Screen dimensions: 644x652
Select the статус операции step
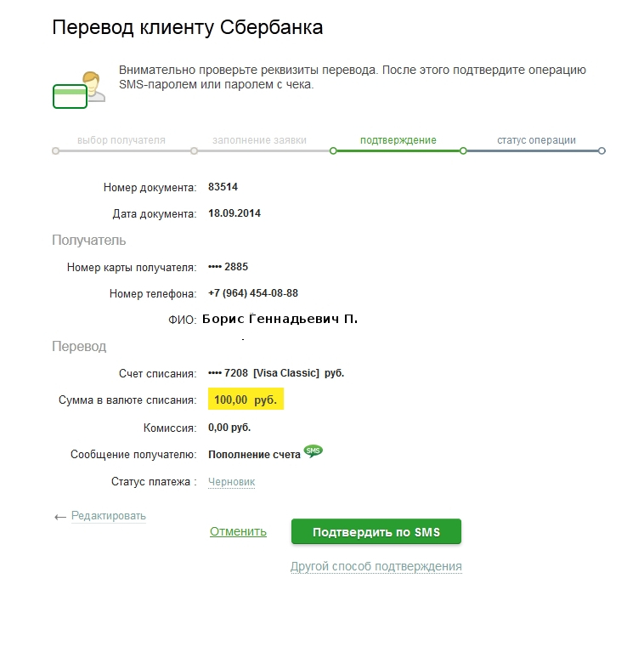(536, 140)
